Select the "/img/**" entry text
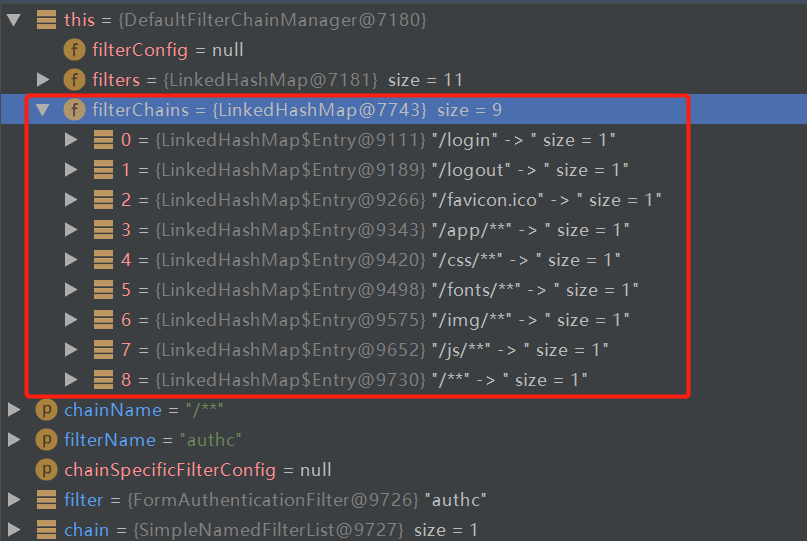The width and height of the screenshot is (807, 541). 472,320
